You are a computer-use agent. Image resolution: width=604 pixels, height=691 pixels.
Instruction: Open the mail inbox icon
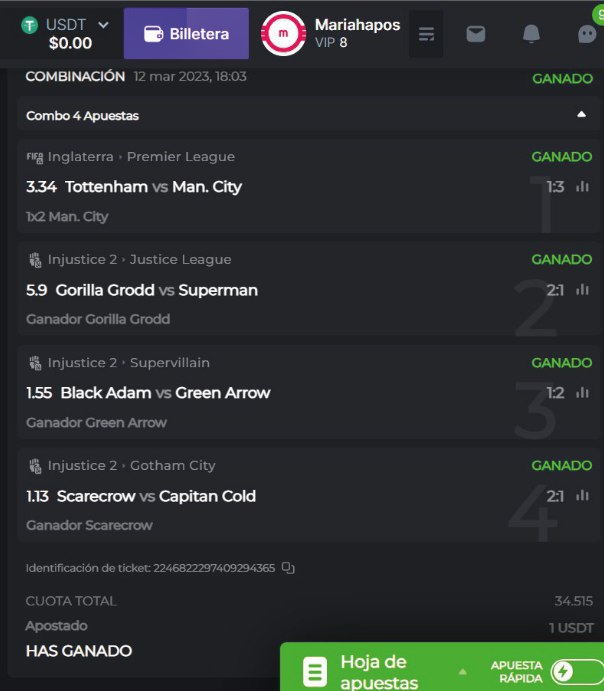click(476, 34)
